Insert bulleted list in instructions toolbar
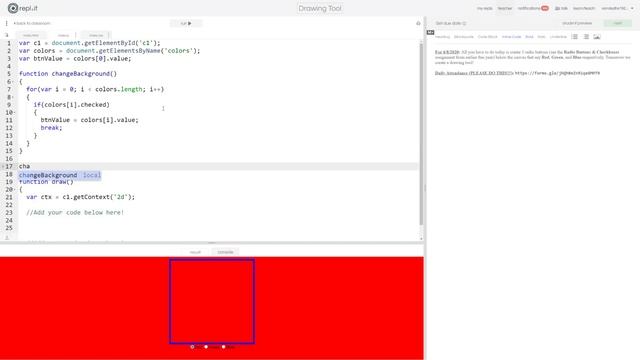Screen dimensions: 640x360 pyautogui.click(x=586, y=37)
